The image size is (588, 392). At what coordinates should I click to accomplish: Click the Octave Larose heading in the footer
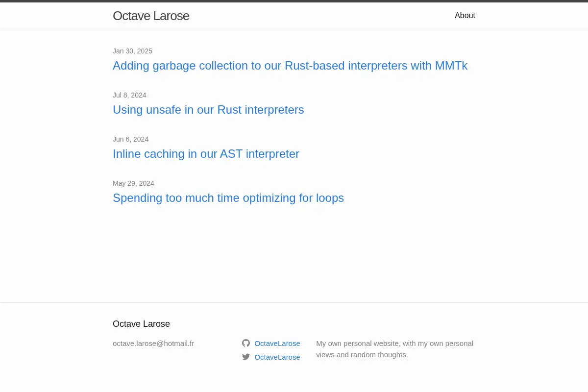(x=141, y=324)
